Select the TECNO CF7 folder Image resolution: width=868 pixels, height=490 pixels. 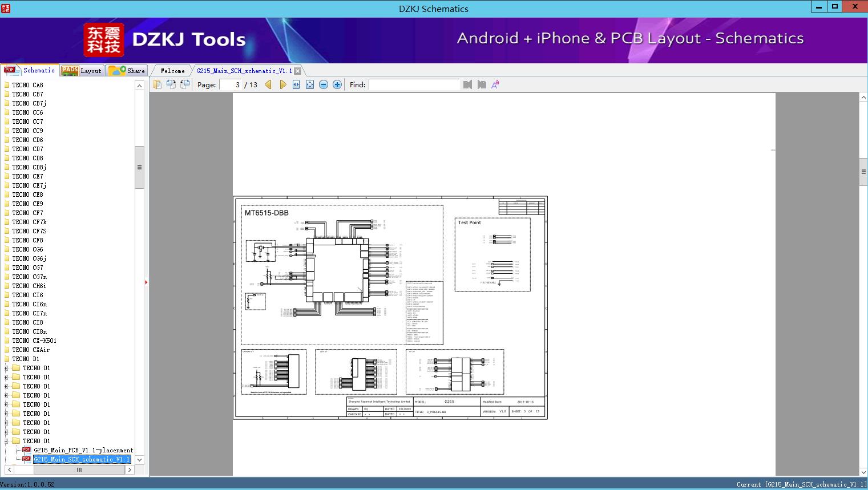click(x=27, y=213)
